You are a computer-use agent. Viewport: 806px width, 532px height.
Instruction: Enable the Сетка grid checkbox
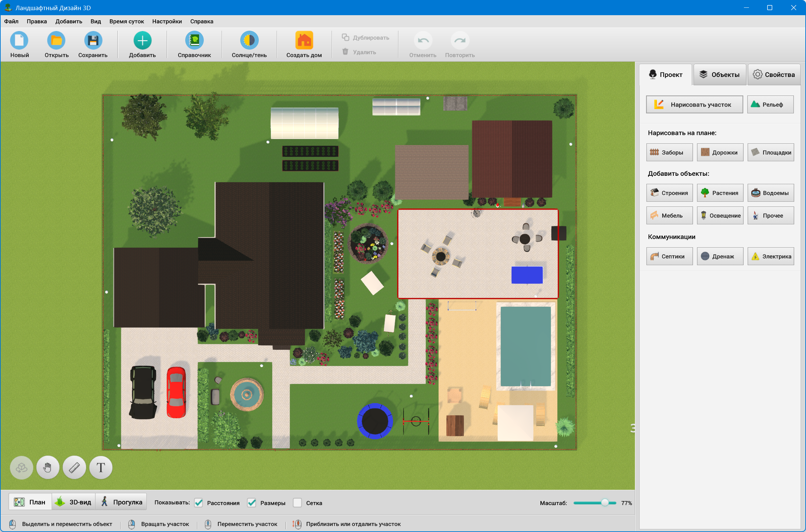[297, 503]
